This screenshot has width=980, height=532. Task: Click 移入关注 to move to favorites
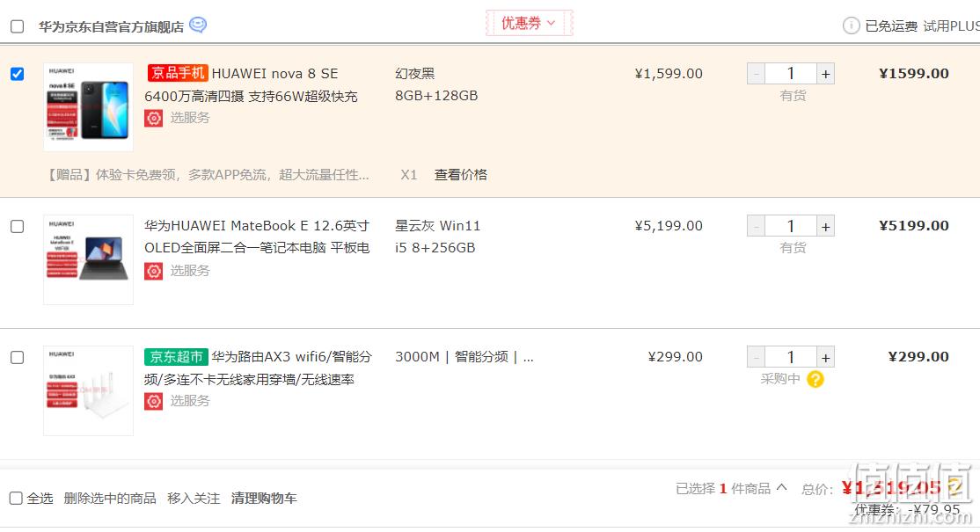click(x=194, y=499)
